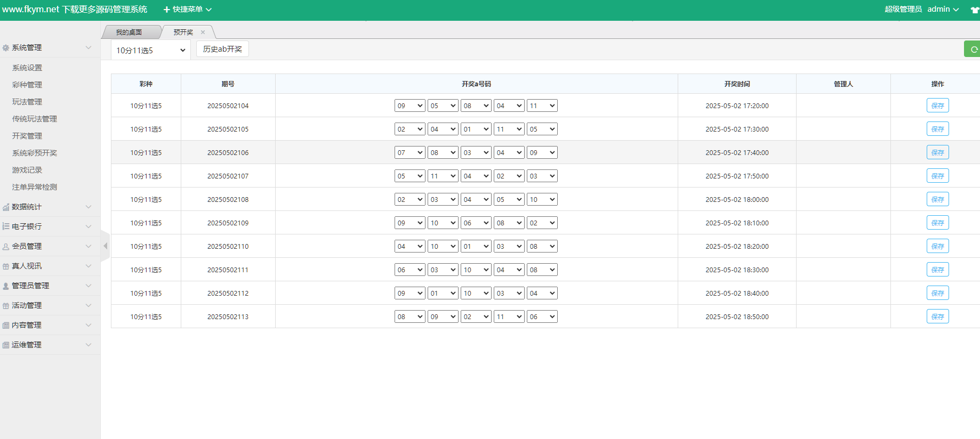
Task: Collapse the sidebar with the arrow handle
Action: coord(105,246)
